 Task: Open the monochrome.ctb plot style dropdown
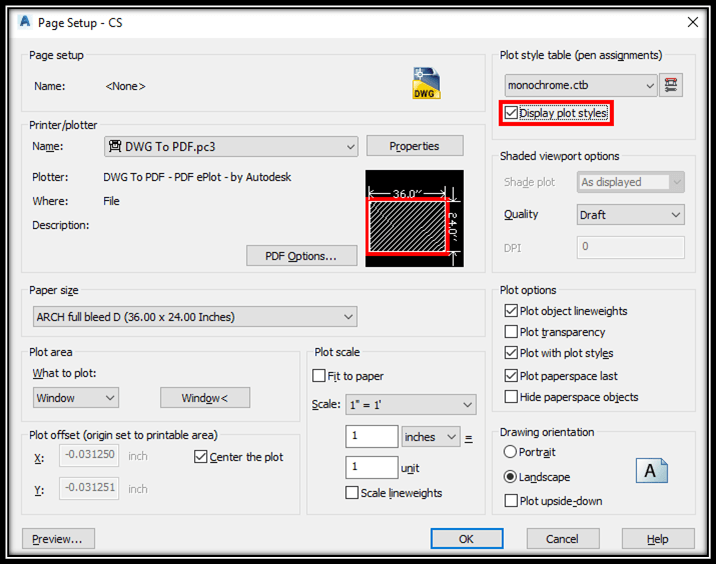[x=581, y=85]
